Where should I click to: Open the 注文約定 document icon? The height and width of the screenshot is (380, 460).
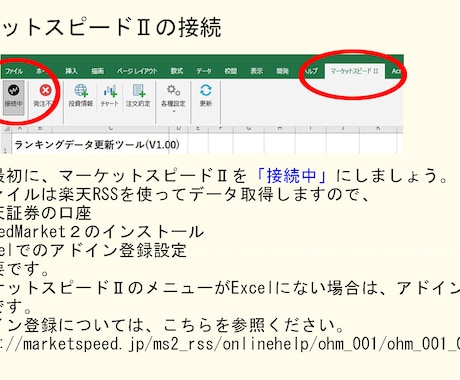click(138, 91)
